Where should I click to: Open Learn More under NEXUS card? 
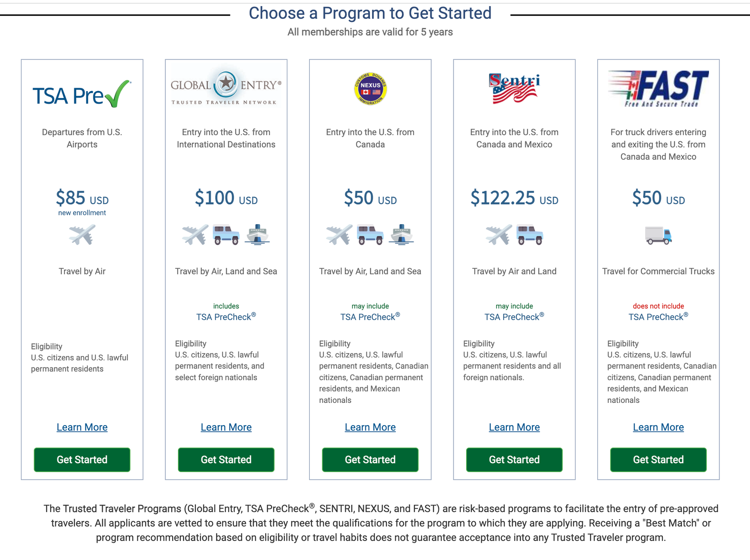pyautogui.click(x=370, y=427)
